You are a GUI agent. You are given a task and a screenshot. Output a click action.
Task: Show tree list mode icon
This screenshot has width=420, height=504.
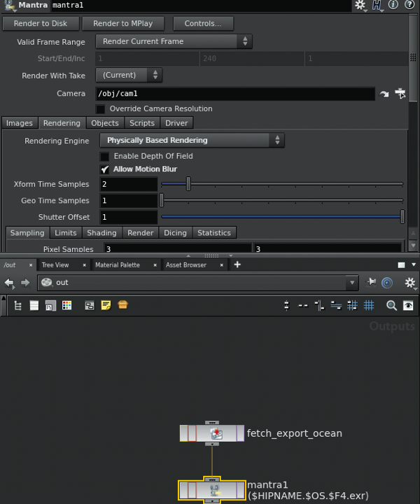(x=18, y=305)
